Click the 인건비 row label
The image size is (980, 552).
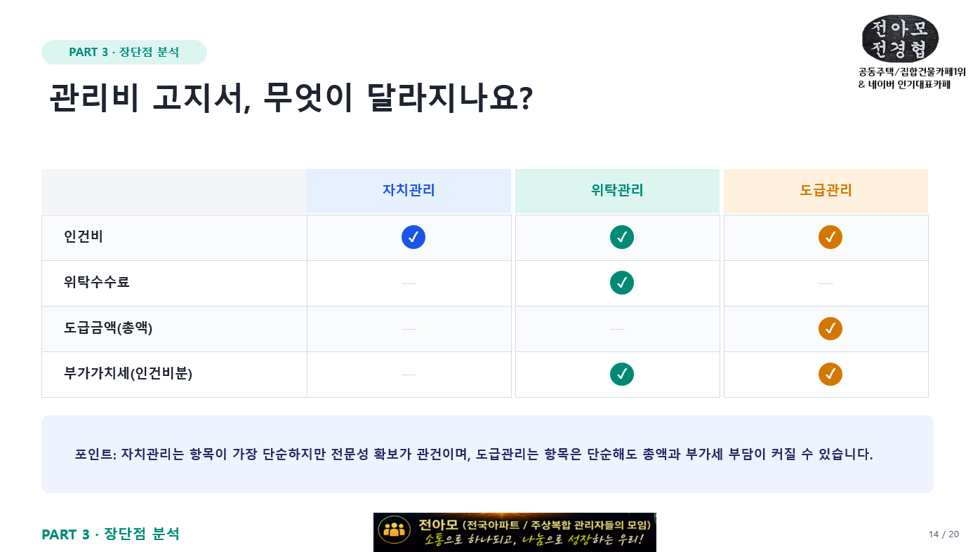[x=84, y=237]
